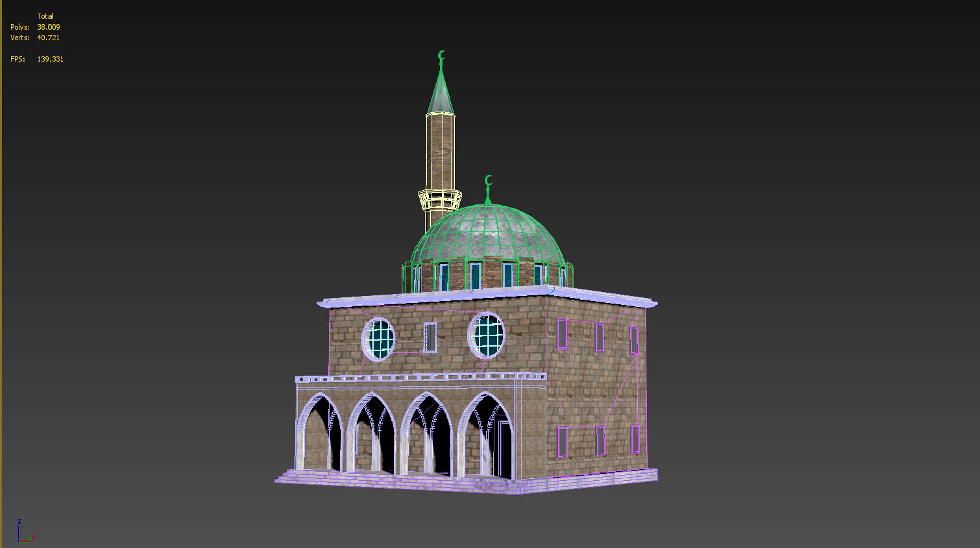Click the Verts count value 40.721
Viewport: 980px width, 548px height.
point(48,38)
